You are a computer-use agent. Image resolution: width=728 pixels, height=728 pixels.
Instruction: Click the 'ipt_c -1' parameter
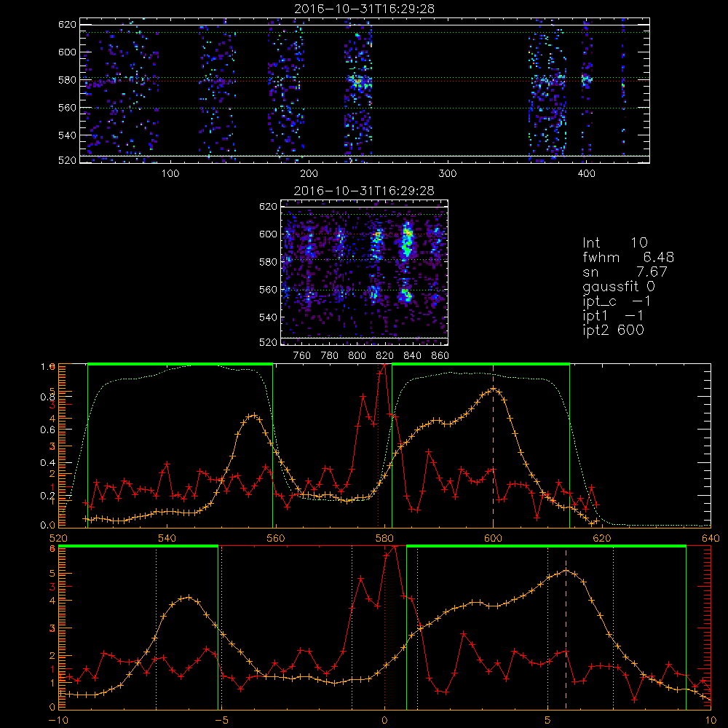[x=617, y=301]
